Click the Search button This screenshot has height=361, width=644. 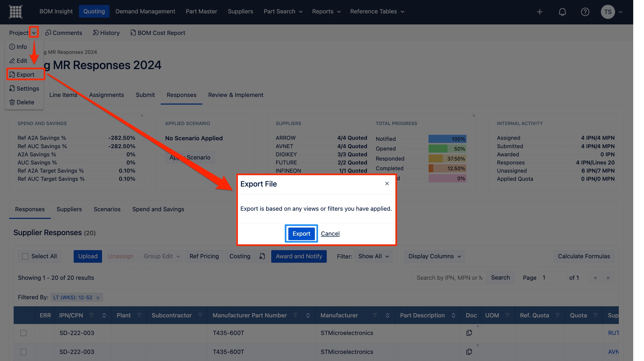500,278
